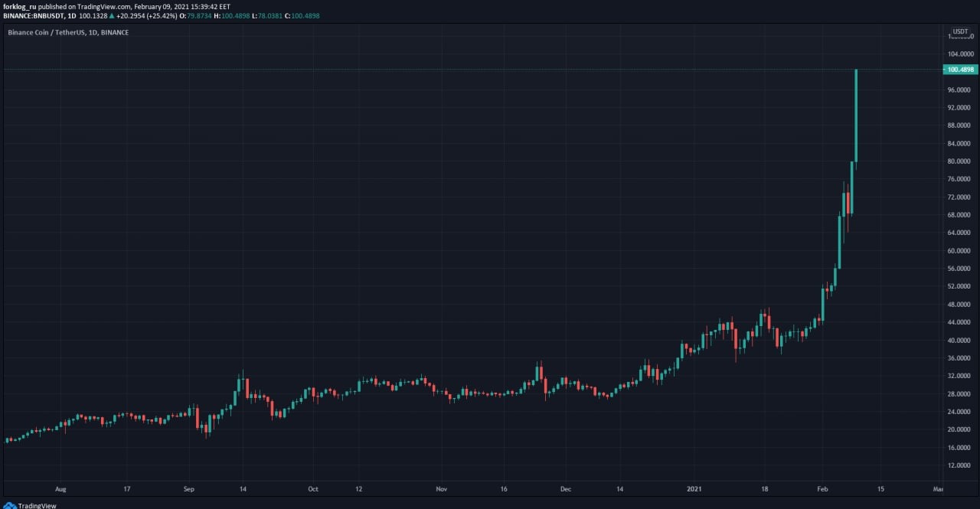
Task: Click the green 100.4898 current price tag
Action: click(x=960, y=70)
